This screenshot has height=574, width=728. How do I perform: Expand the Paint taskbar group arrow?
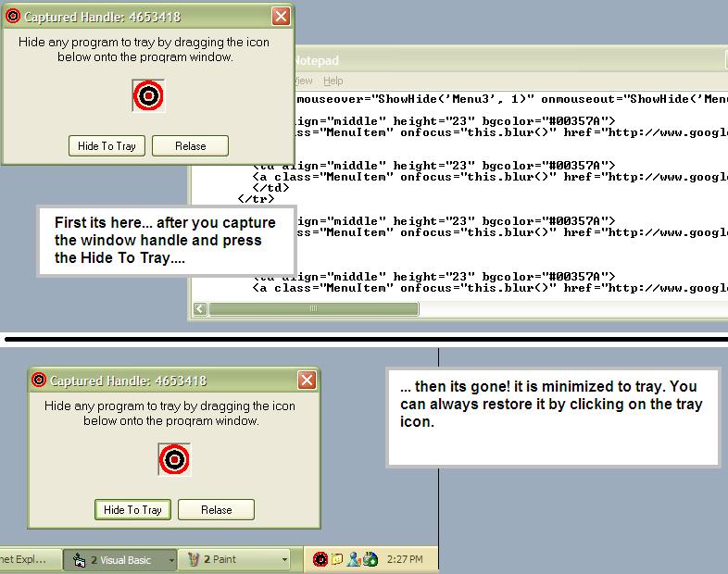[x=284, y=560]
